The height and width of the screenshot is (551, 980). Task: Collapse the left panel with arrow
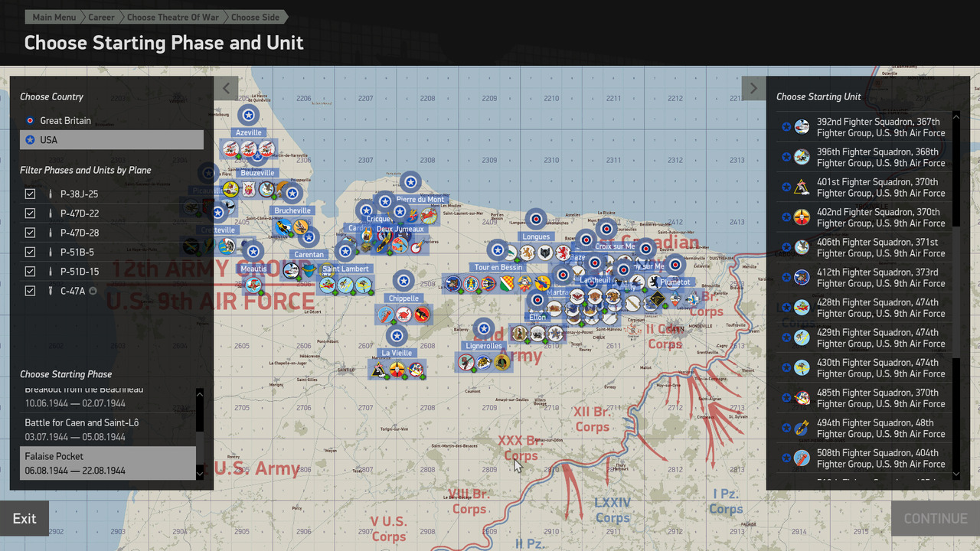[x=226, y=88]
